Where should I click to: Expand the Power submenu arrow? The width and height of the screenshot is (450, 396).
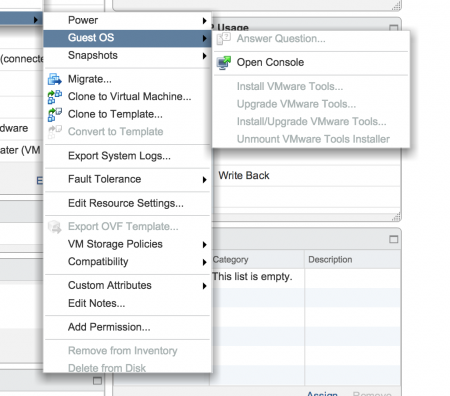pos(204,21)
